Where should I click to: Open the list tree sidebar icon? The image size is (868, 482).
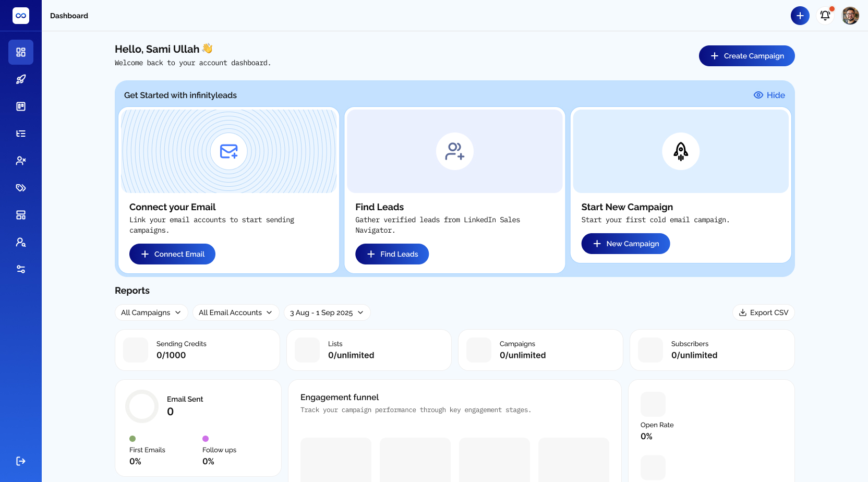[21, 134]
